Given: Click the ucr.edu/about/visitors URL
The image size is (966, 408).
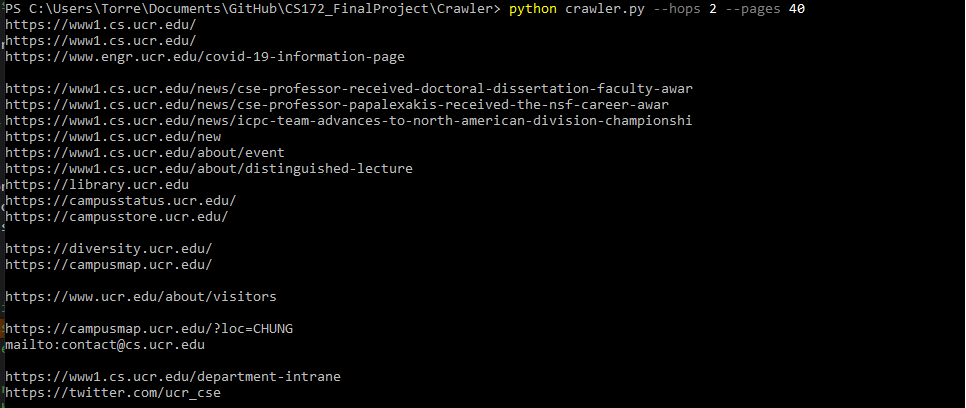Looking at the screenshot, I should pos(141,297).
